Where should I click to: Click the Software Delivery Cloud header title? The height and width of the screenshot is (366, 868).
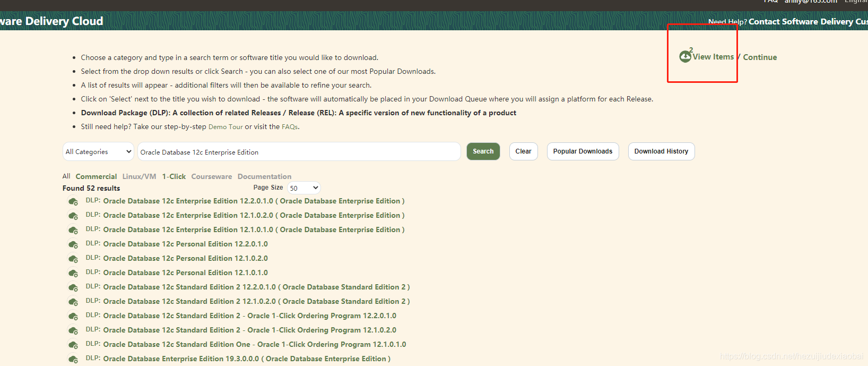click(x=51, y=21)
